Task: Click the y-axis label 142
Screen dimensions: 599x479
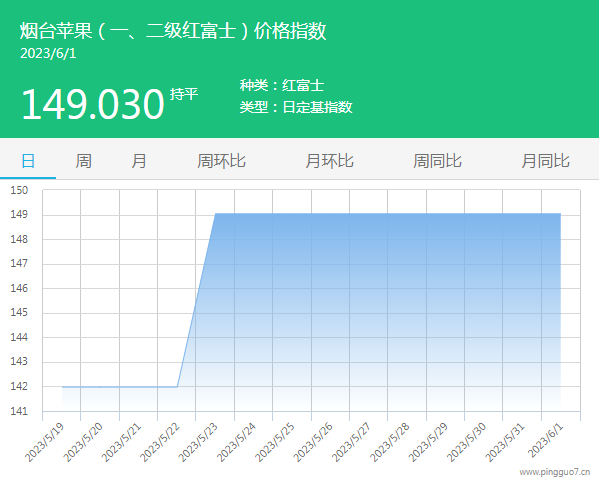Action: pos(19,387)
